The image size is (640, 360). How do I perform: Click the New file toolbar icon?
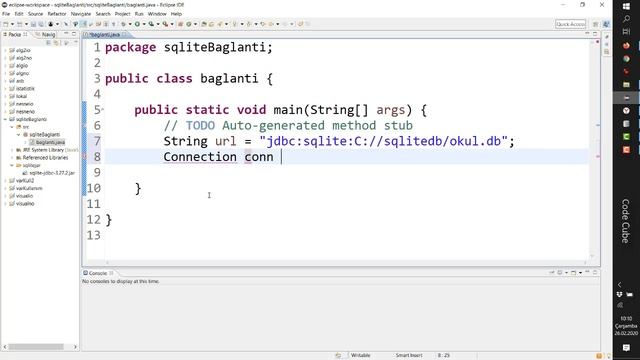click(6, 24)
